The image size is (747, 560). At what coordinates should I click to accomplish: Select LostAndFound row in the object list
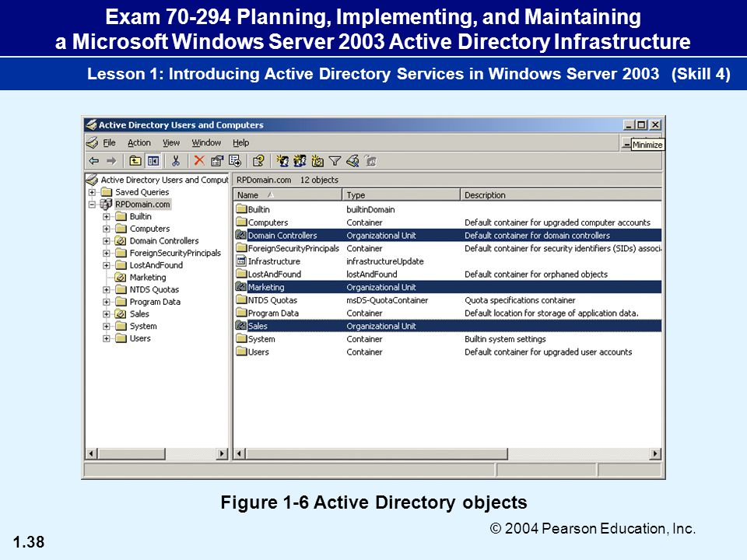click(448, 274)
